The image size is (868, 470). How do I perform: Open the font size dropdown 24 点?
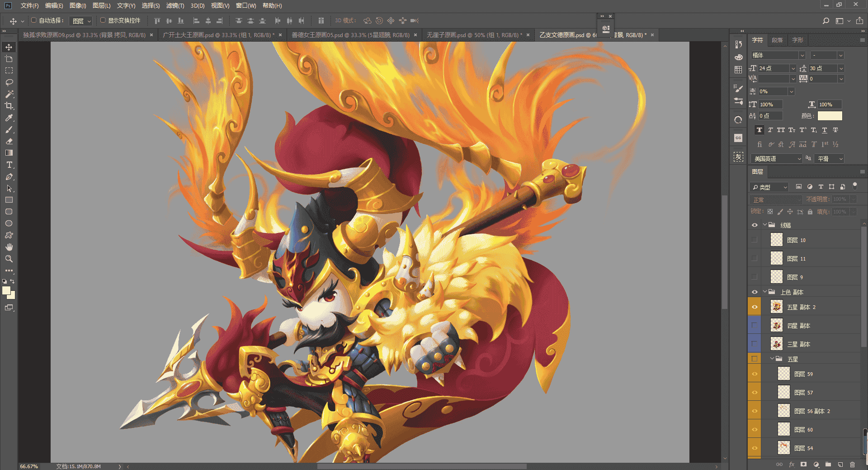click(793, 68)
